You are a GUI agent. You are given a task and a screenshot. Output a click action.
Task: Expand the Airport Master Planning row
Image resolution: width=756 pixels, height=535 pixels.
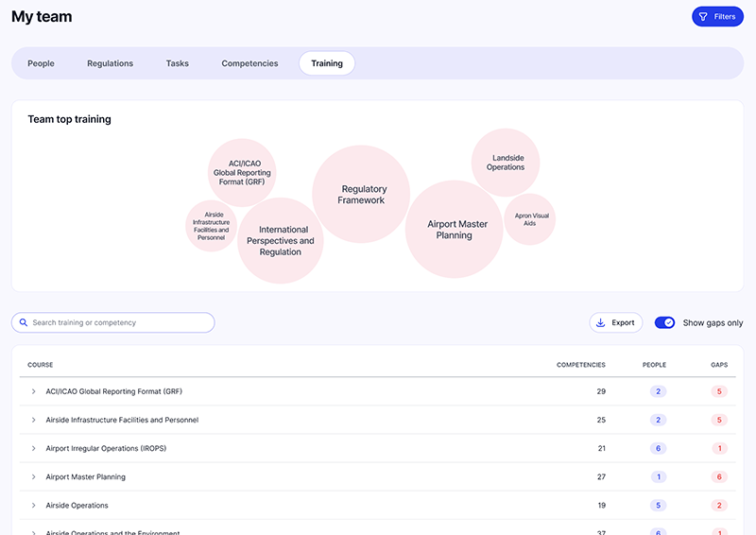(33, 477)
